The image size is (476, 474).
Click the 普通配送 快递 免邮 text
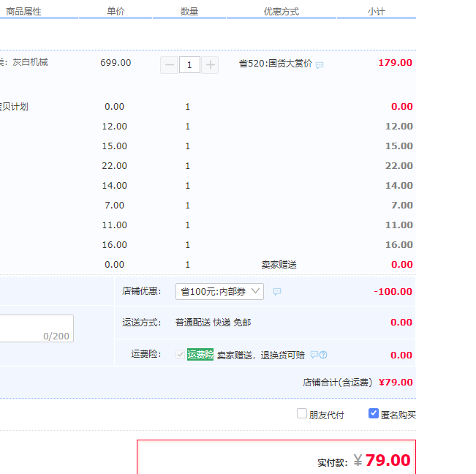coord(213,322)
